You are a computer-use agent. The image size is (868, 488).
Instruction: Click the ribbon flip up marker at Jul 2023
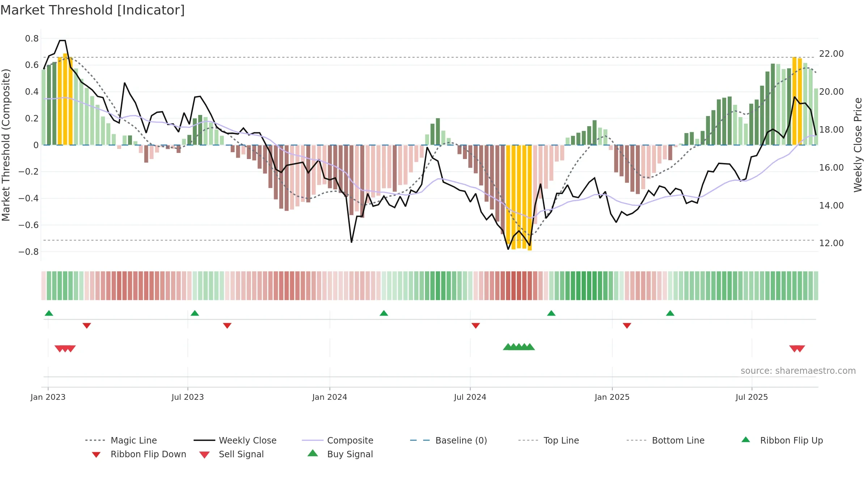pos(195,313)
